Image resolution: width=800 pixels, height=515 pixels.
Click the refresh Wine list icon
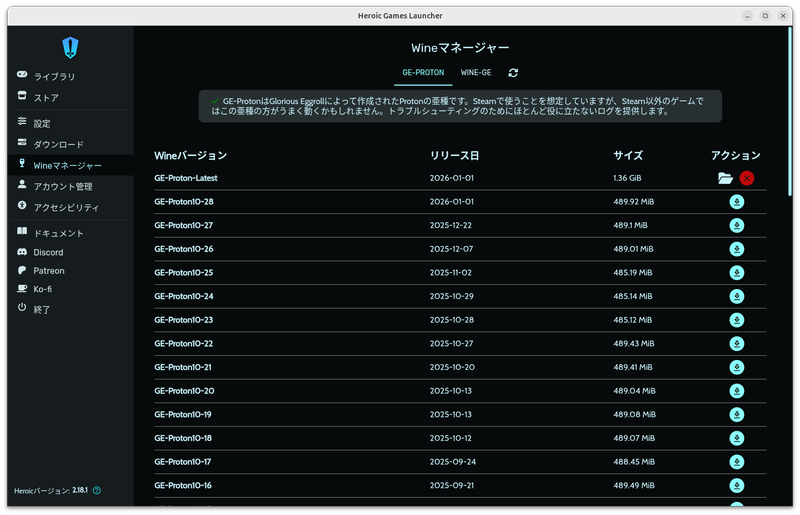pos(513,72)
